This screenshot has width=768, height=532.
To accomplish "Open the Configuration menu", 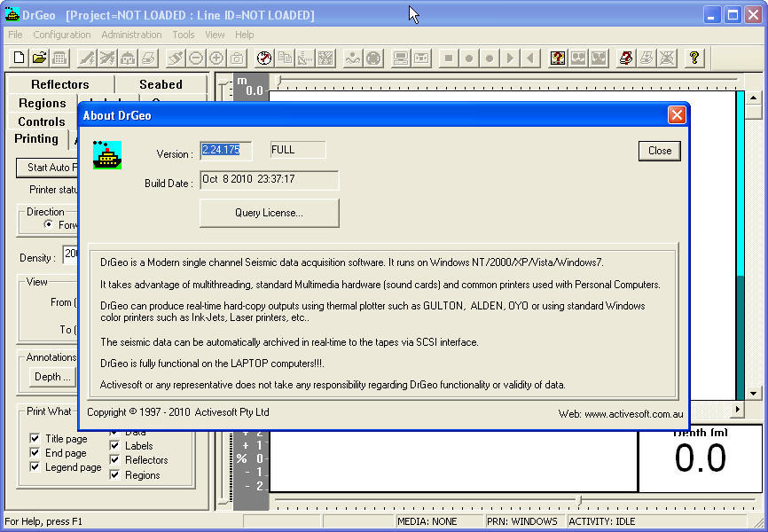I will (x=62, y=35).
